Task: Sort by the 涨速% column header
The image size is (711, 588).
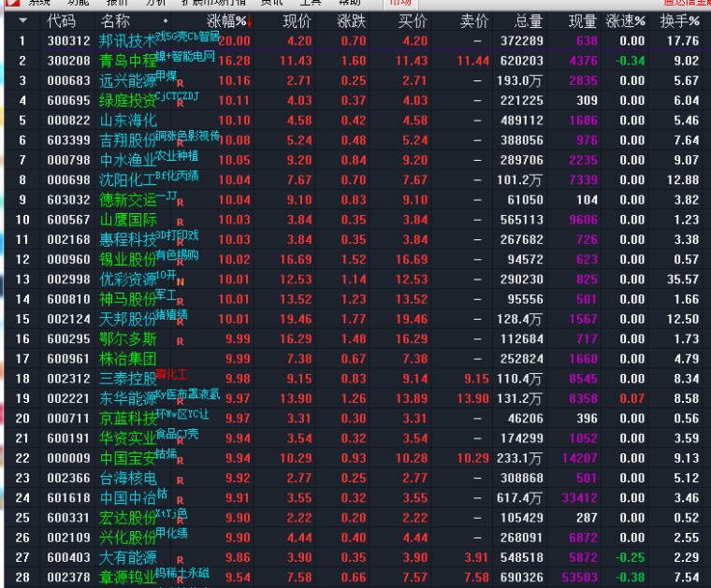Action: tap(625, 21)
